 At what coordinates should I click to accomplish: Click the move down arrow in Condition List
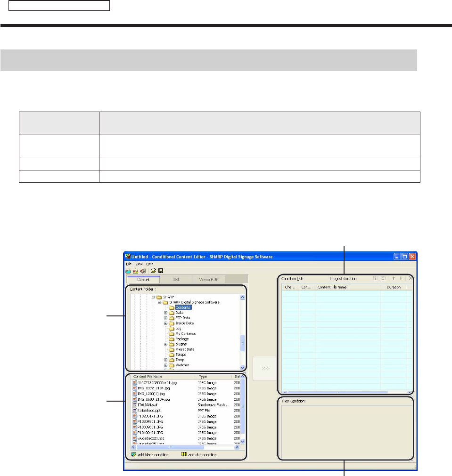coord(401,278)
